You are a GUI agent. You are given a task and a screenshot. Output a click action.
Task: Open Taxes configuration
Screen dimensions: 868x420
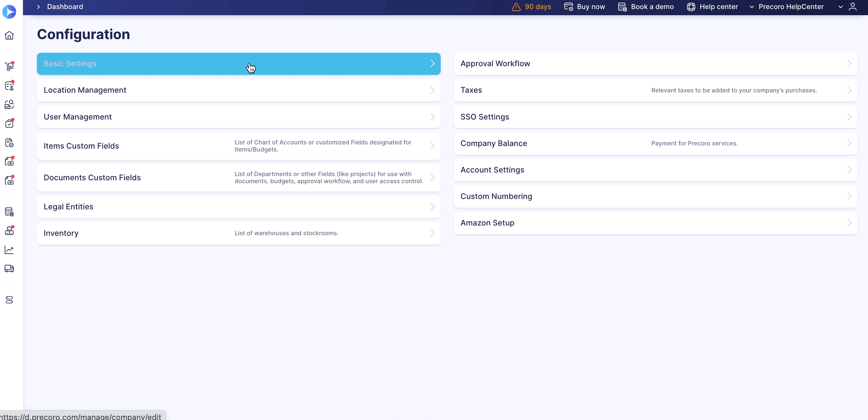(x=655, y=90)
